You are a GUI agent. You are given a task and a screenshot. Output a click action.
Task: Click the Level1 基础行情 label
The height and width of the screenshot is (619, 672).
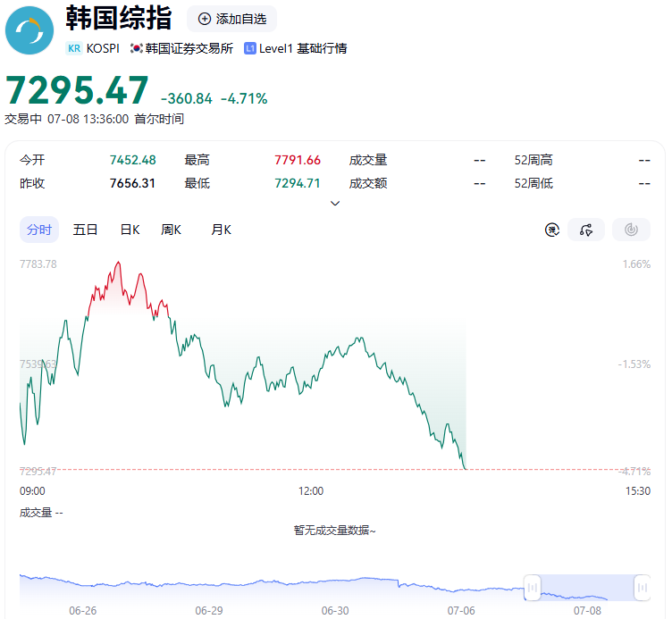point(303,48)
